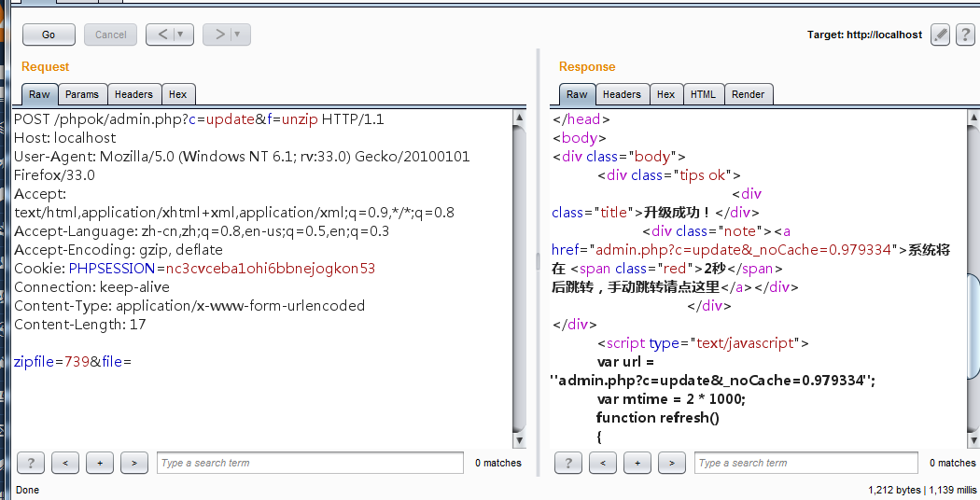Click the Request vertical scrollbar thumb
980x500 pixels.
point(519,278)
